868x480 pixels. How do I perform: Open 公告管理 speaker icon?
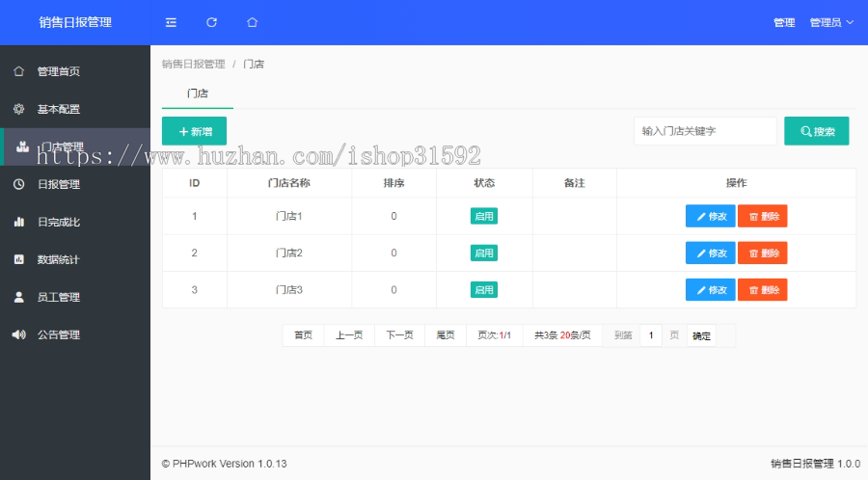[19, 334]
